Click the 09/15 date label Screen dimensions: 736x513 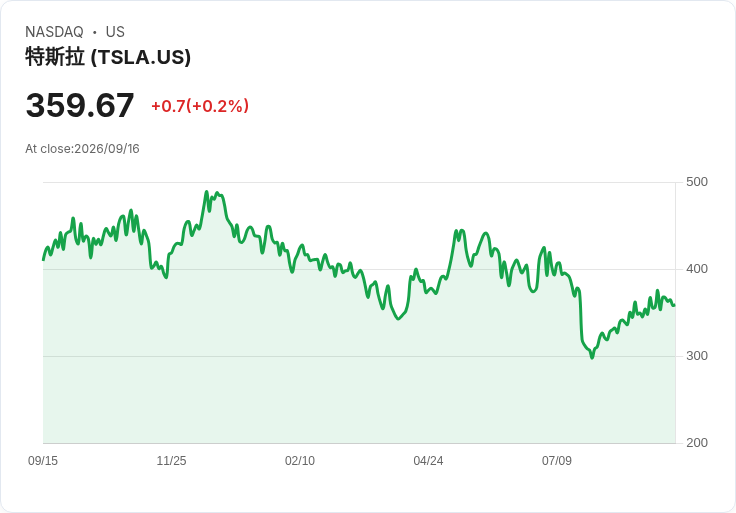click(x=43, y=461)
